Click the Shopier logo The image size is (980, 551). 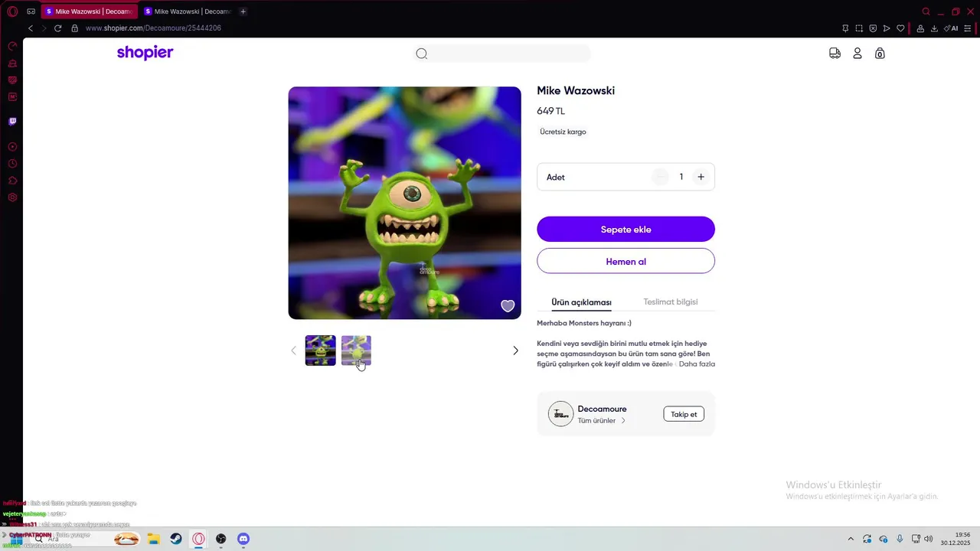145,53
